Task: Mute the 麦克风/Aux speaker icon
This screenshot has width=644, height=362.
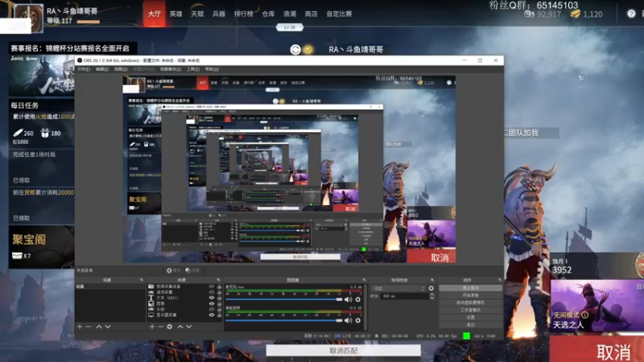Action: pos(349,299)
